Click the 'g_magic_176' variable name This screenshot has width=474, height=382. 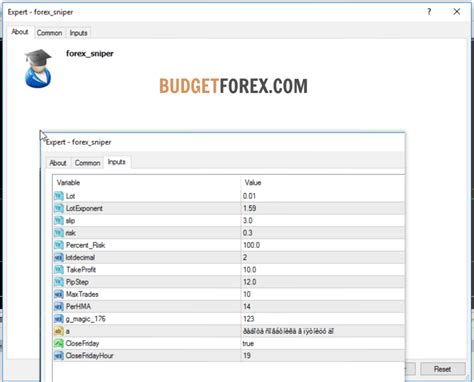pos(86,319)
